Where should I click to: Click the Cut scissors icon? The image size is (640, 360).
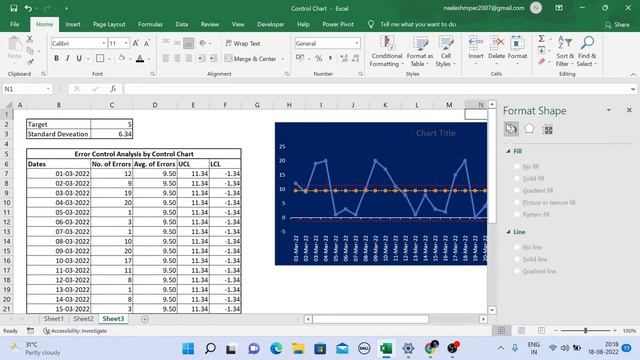coord(30,40)
